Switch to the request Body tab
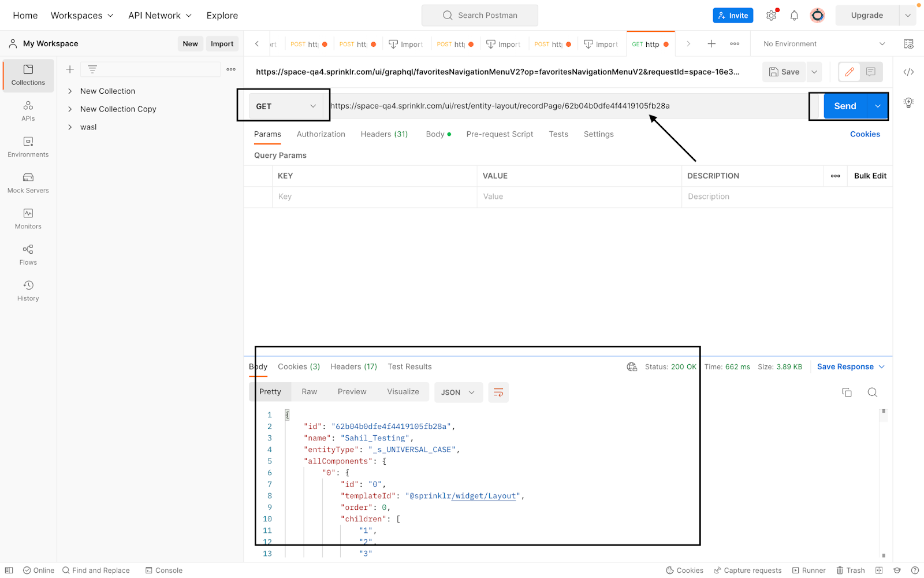Image resolution: width=924 pixels, height=578 pixels. (x=438, y=134)
